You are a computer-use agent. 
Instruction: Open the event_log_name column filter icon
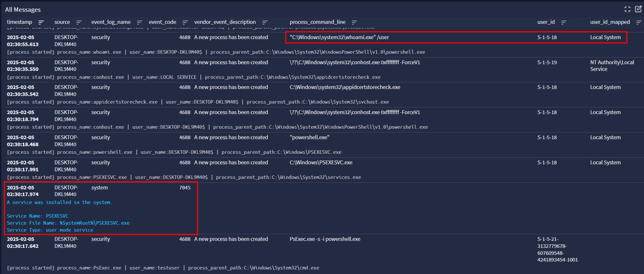point(139,22)
